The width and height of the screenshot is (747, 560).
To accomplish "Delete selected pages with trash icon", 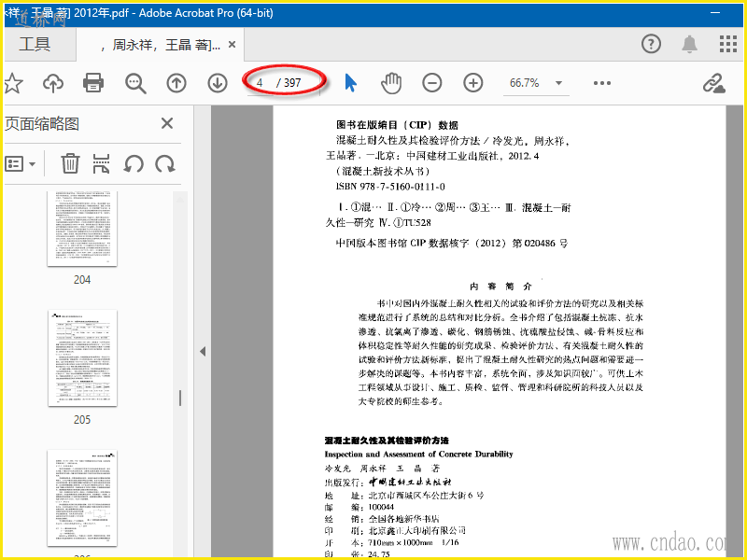I will click(x=70, y=163).
